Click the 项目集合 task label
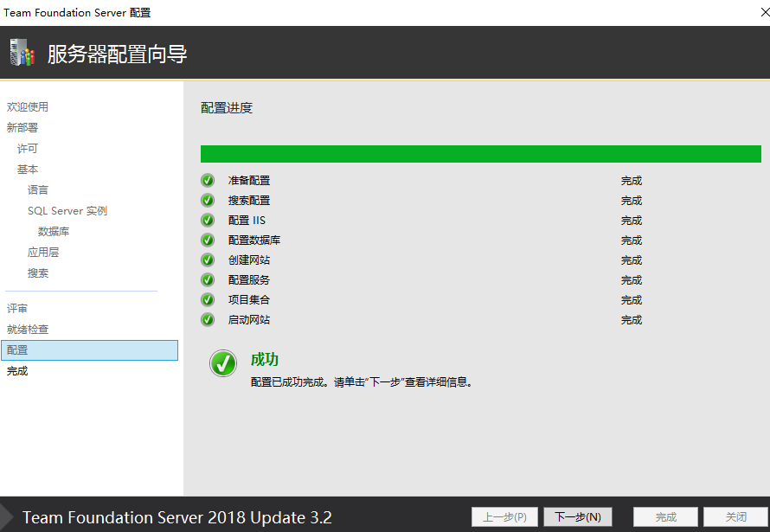The width and height of the screenshot is (770, 532). pyautogui.click(x=249, y=300)
